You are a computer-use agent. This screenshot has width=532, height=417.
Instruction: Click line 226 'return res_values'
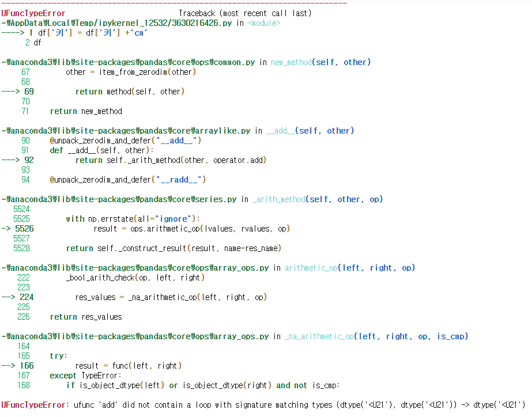(x=86, y=317)
